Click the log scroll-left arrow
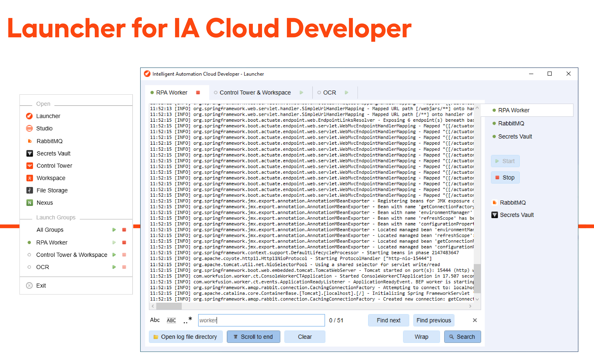The image size is (594, 364). [153, 306]
